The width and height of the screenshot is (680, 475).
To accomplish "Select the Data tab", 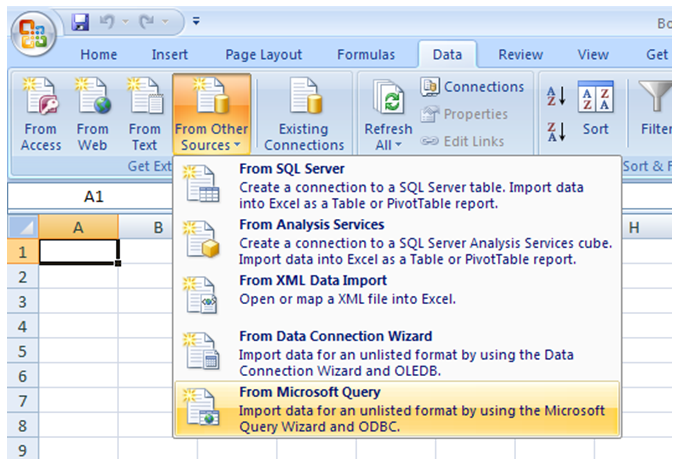I will (x=447, y=55).
